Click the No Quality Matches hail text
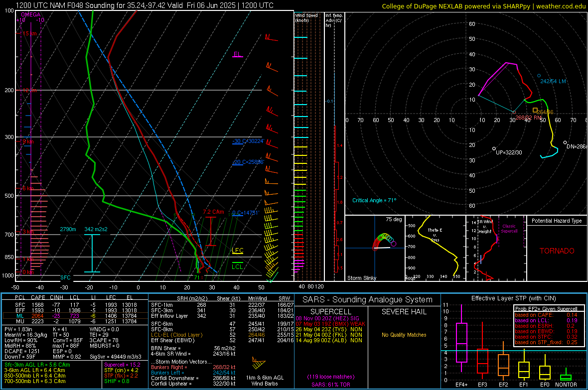The height and width of the screenshot is (390, 588). click(404, 335)
